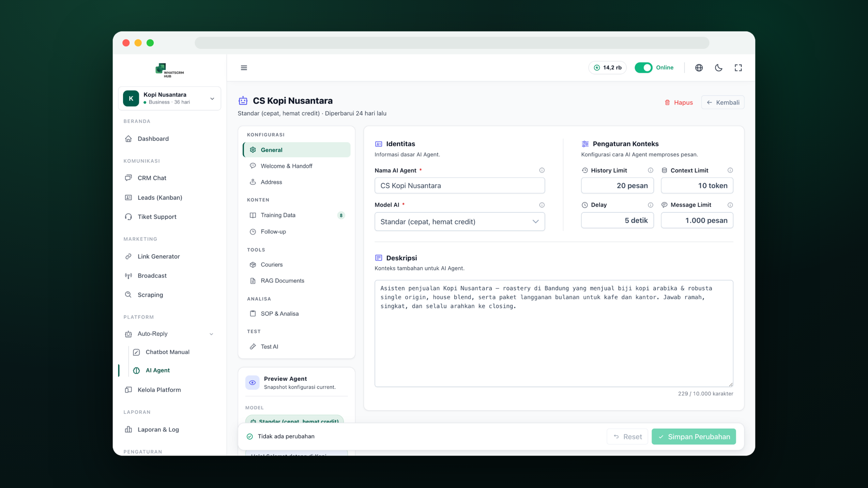868x488 pixels.
Task: Click the 'Diperbarui 24 hari lalu' subtitle
Action: pyautogui.click(x=355, y=114)
